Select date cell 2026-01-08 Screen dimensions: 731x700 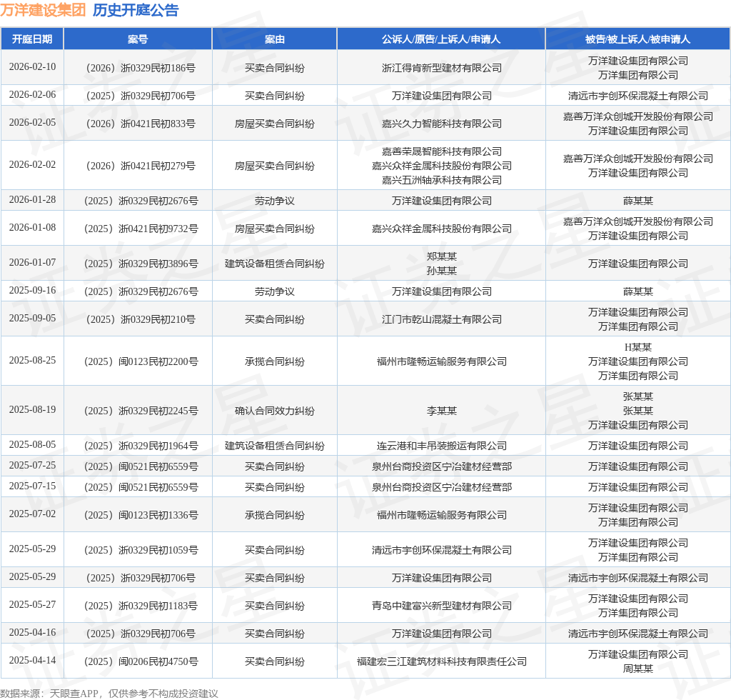(32, 228)
